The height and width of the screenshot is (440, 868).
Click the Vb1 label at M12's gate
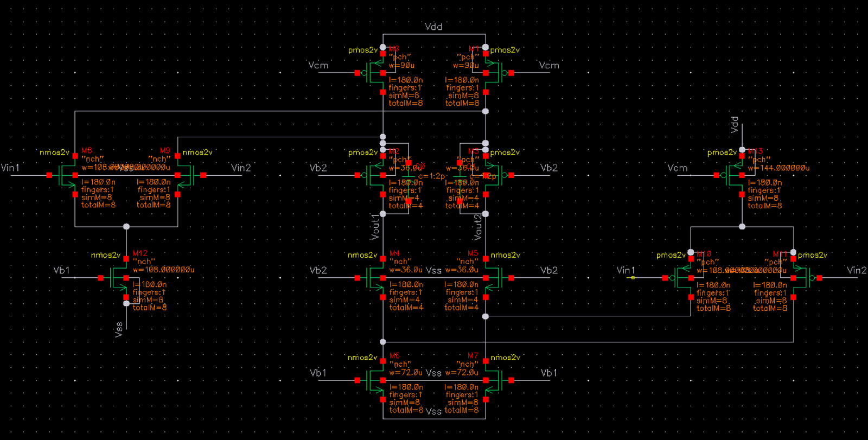[62, 270]
